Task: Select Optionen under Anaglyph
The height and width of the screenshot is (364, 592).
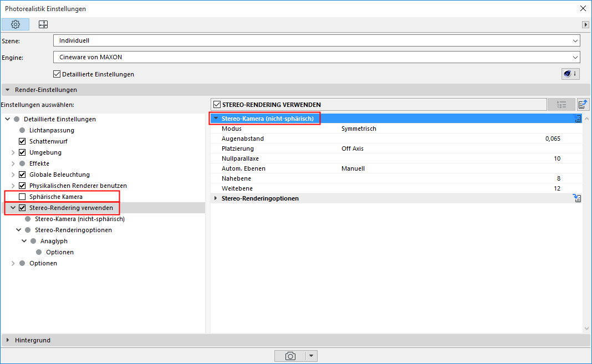Action: [x=60, y=252]
